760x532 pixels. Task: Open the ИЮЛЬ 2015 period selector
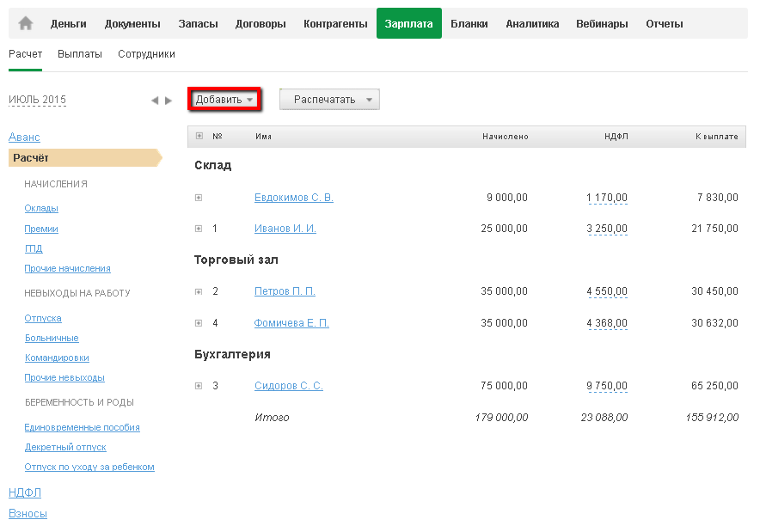point(37,100)
